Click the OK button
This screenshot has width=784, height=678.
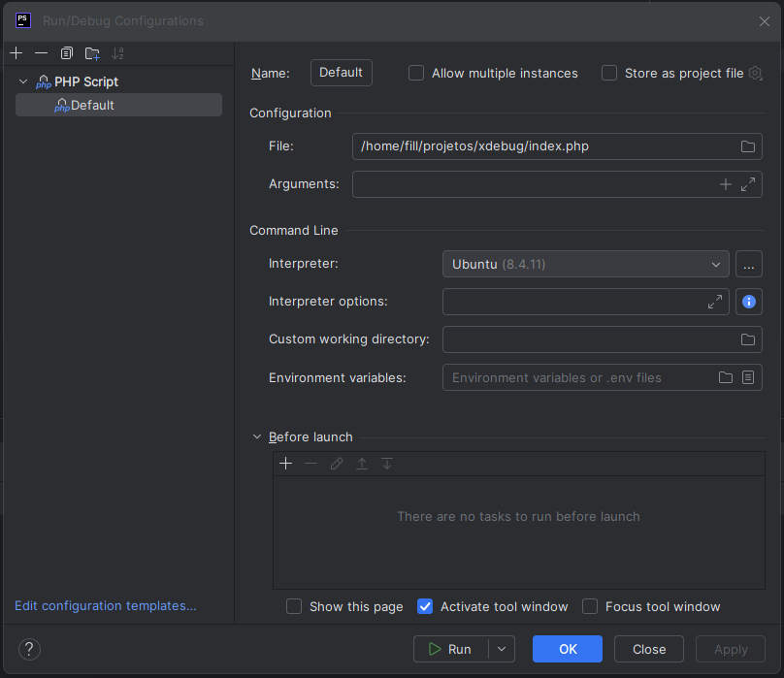[x=568, y=649]
